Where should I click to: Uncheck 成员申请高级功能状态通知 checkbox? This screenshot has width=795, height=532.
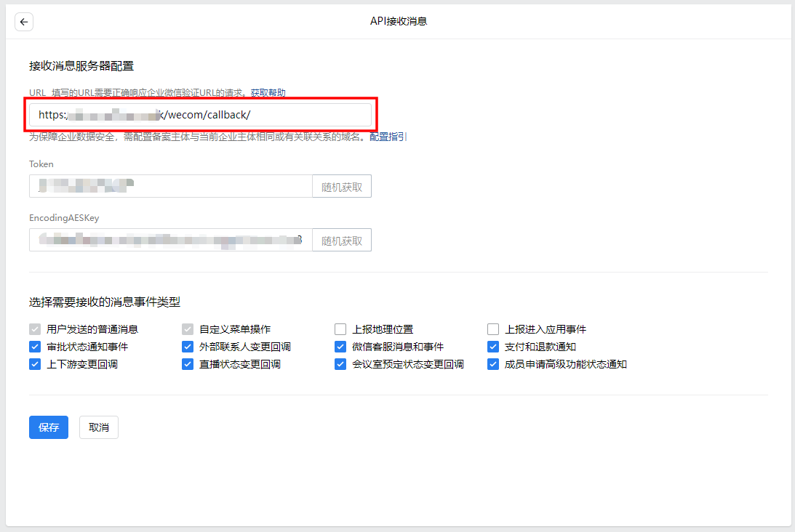coord(493,364)
